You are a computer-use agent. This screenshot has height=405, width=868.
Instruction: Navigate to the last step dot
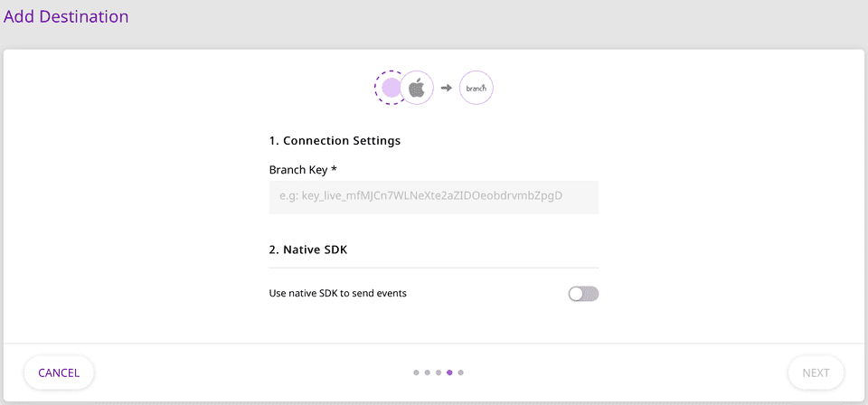(461, 372)
